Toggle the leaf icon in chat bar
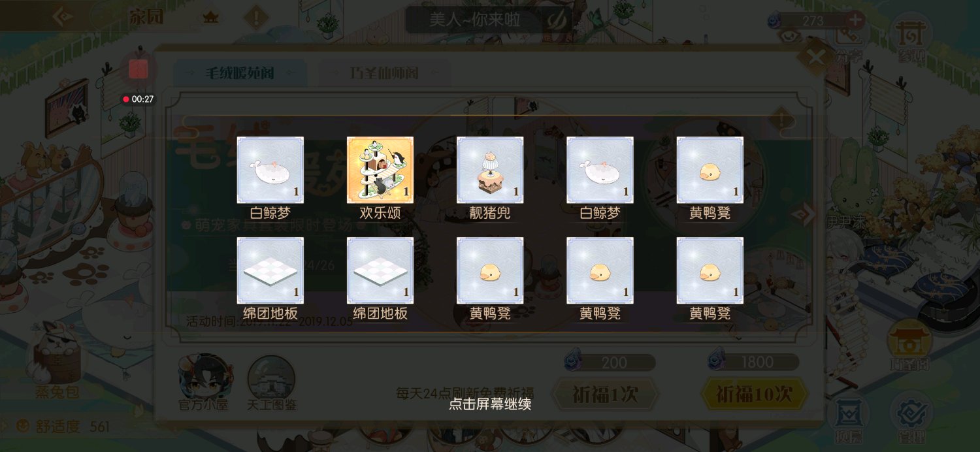 point(556,20)
